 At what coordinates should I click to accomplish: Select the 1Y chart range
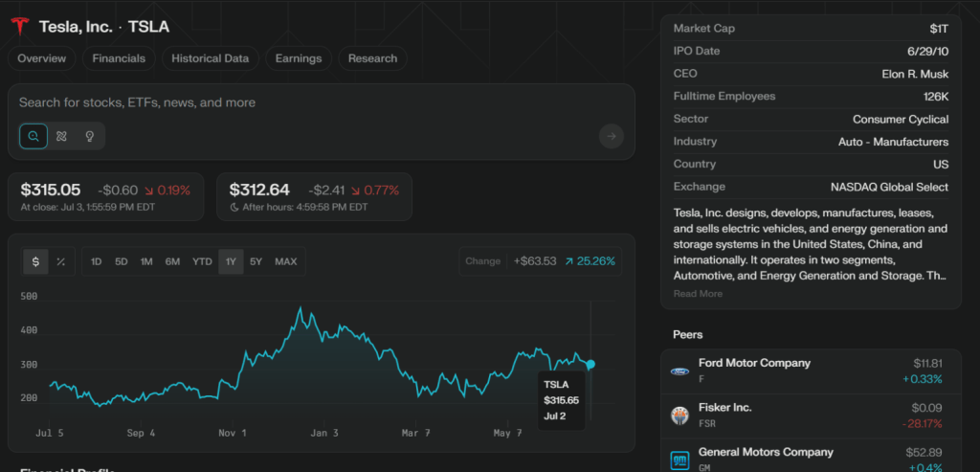(x=230, y=261)
